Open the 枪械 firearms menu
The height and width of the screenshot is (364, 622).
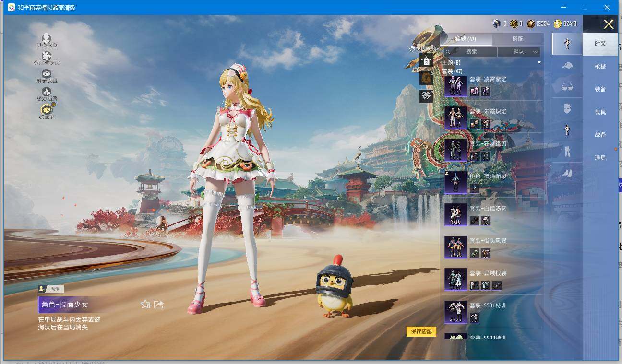click(x=600, y=67)
